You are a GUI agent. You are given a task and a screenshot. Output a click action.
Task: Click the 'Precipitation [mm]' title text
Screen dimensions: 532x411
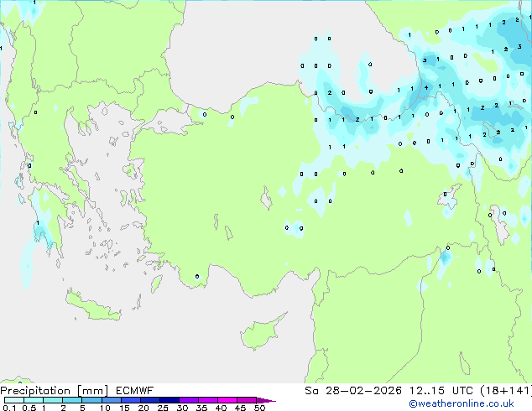point(55,391)
